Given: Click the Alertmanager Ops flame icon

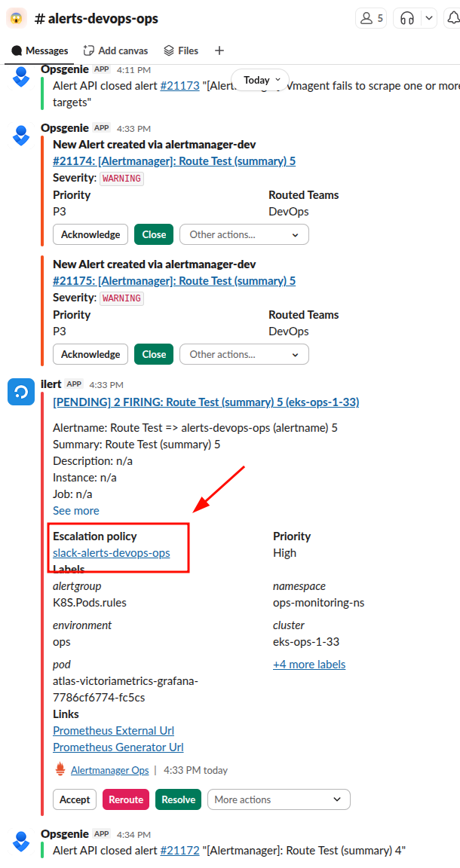Looking at the screenshot, I should click(x=60, y=770).
